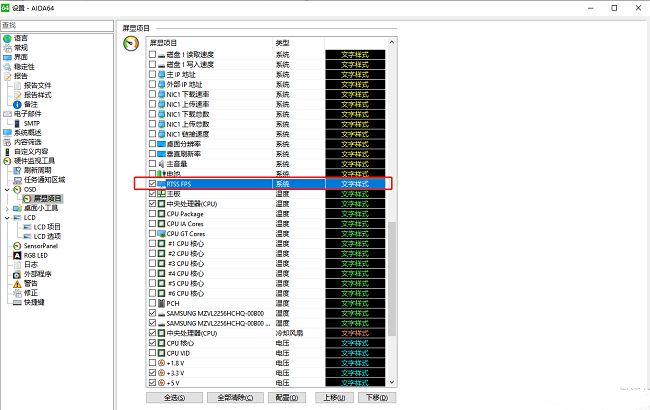The image size is (650, 410).
Task: Open 配置(O) button
Action: pyautogui.click(x=287, y=398)
